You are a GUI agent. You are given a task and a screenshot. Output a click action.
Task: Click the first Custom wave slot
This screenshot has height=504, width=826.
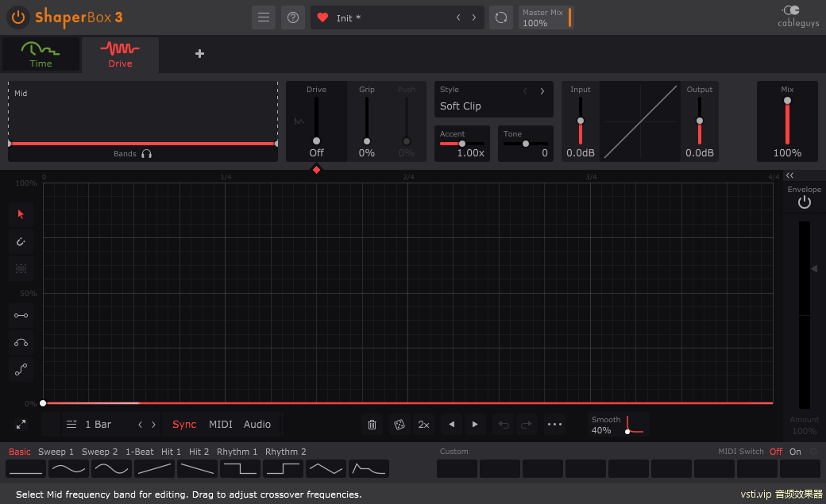click(457, 469)
